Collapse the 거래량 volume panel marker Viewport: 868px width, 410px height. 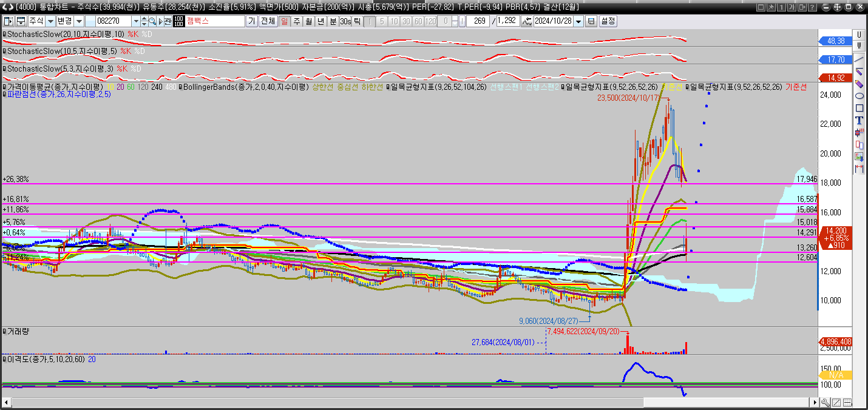(4, 331)
